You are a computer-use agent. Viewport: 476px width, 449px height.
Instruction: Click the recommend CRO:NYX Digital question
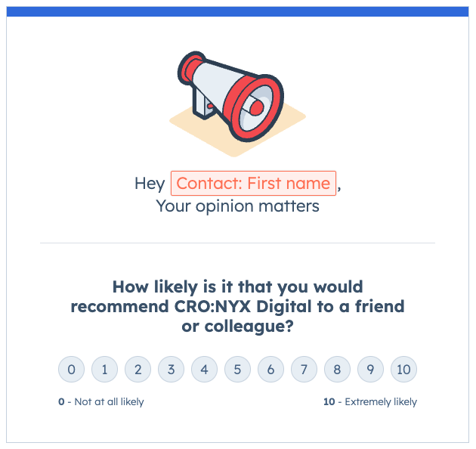click(237, 307)
